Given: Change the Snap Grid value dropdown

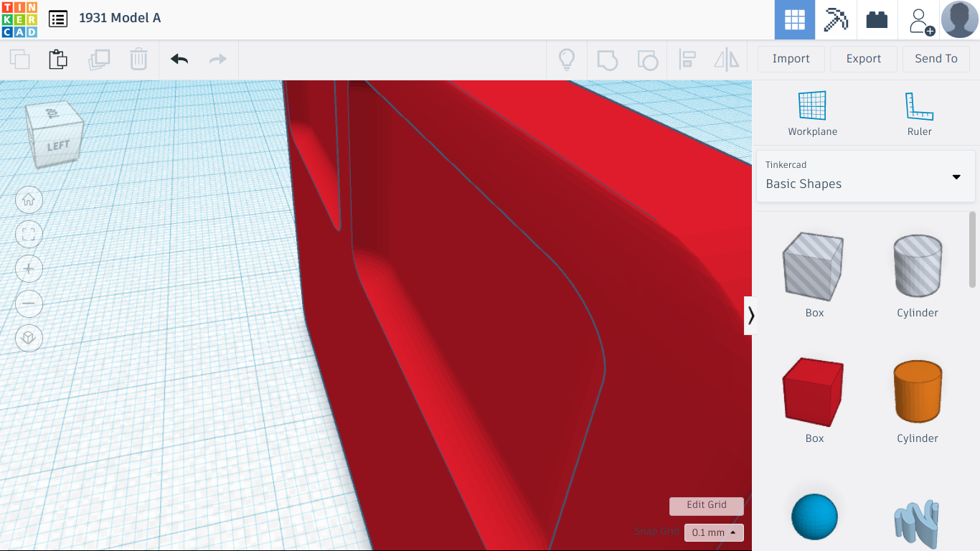Looking at the screenshot, I should coord(712,532).
